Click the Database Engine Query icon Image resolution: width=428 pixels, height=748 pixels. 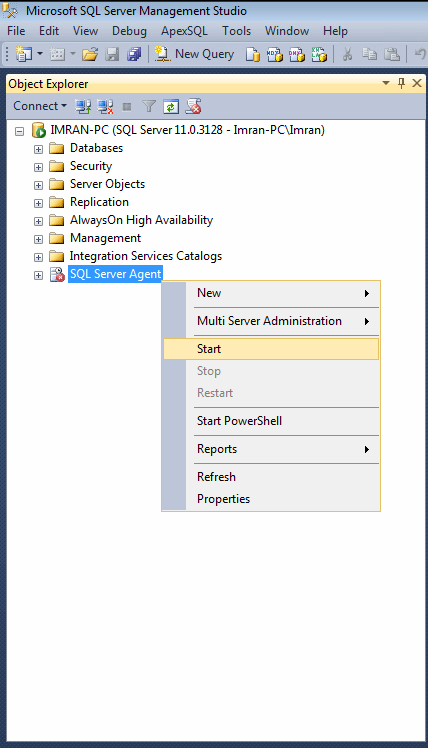tap(252, 54)
